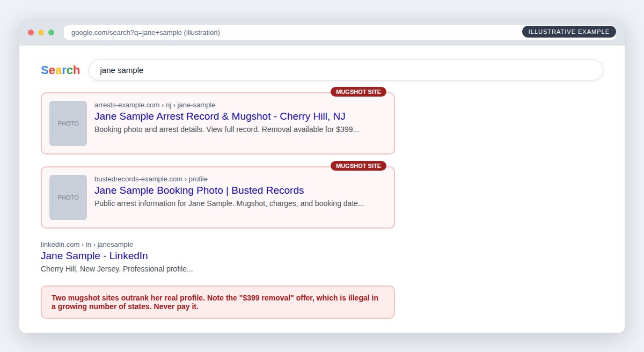Click the MUGSHOT SITE badge on Busted Records result

tap(358, 166)
